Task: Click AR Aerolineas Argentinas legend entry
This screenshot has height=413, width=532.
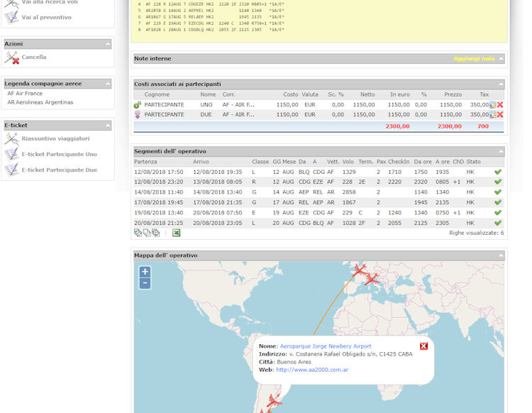Action: [40, 102]
